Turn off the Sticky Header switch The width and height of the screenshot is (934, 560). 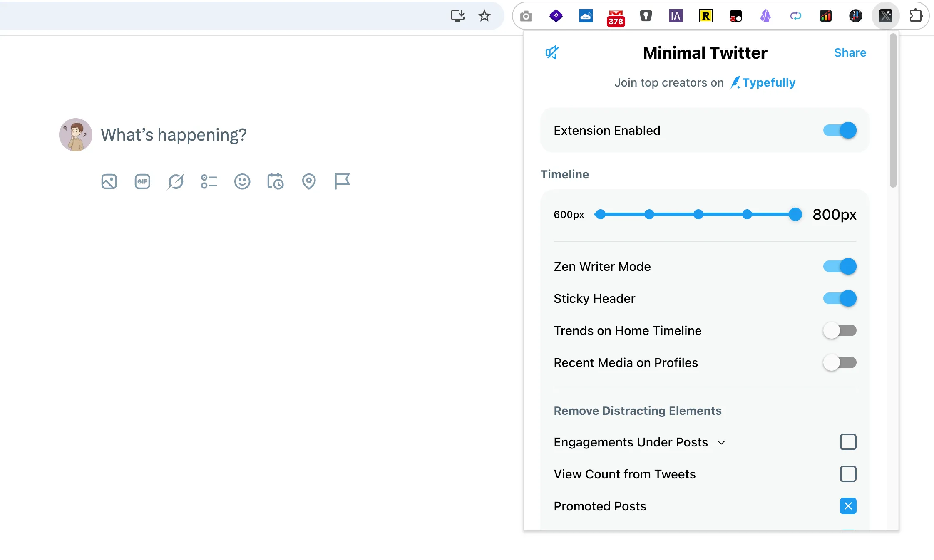click(840, 298)
